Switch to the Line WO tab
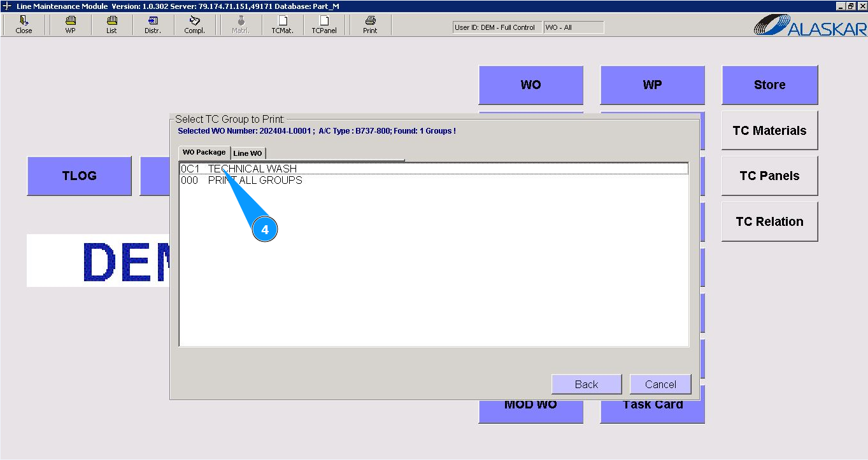The image size is (868, 460). [x=247, y=153]
